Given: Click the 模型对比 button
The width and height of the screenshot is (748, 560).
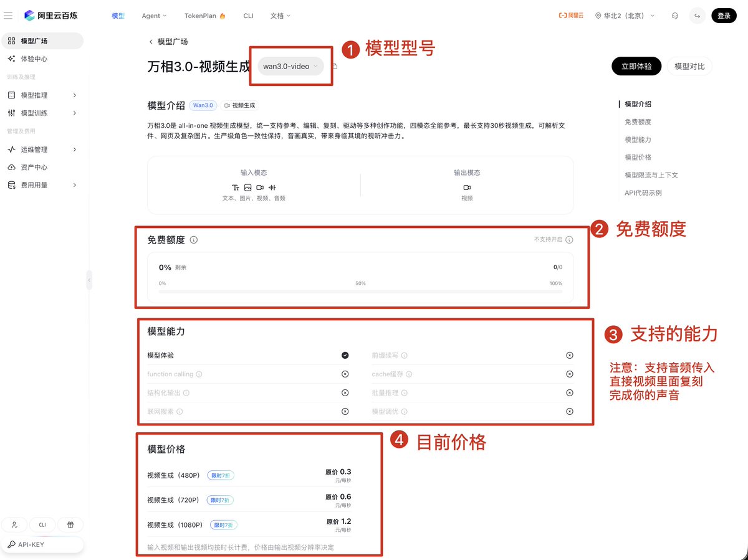Looking at the screenshot, I should [689, 66].
